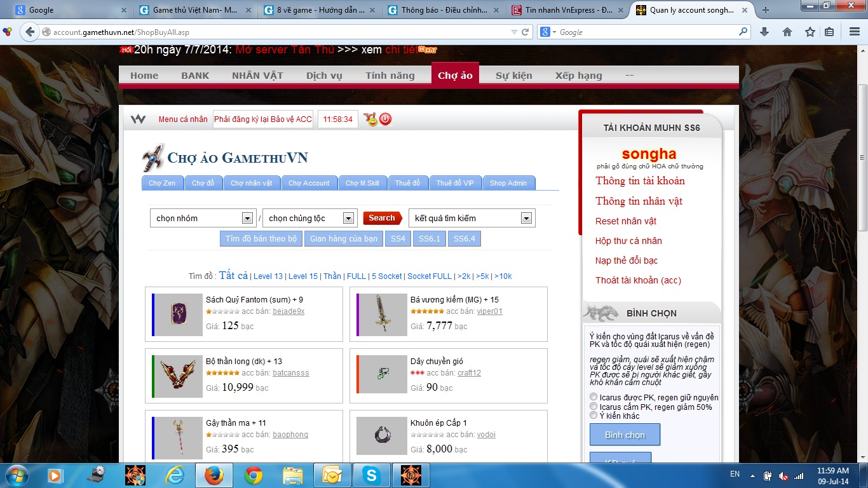Click the red power logout icon
Image resolution: width=868 pixels, height=488 pixels.
coord(385,119)
